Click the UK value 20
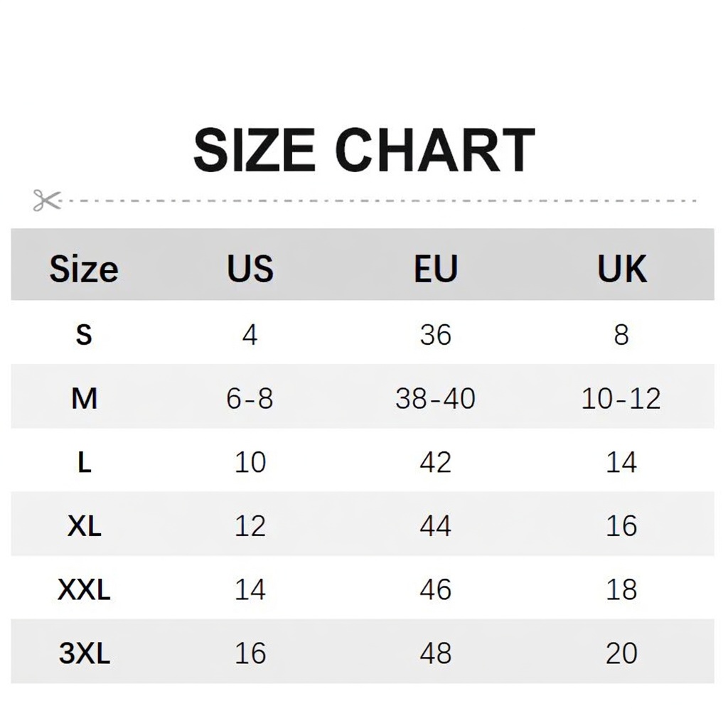728x728 pixels. tap(621, 653)
